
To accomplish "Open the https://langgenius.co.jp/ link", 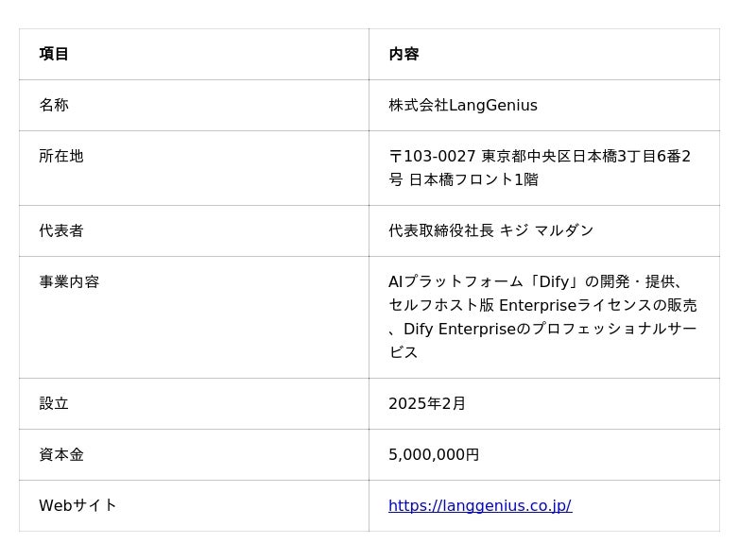I will [480, 505].
